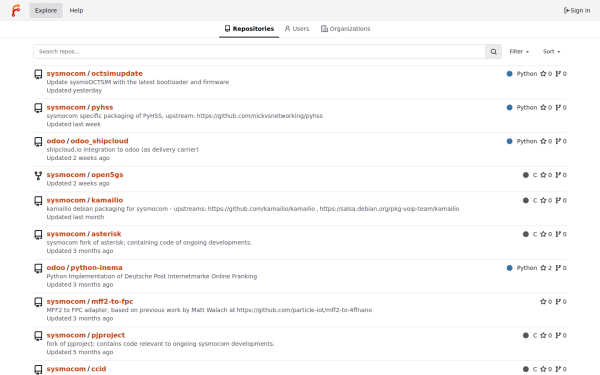Image resolution: width=600 pixels, height=375 pixels.
Task: Focus the Search repos input field
Action: [259, 52]
